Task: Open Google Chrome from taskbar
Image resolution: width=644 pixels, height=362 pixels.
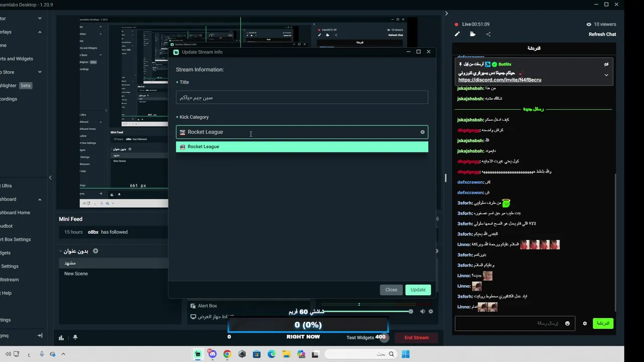Action: click(227, 354)
